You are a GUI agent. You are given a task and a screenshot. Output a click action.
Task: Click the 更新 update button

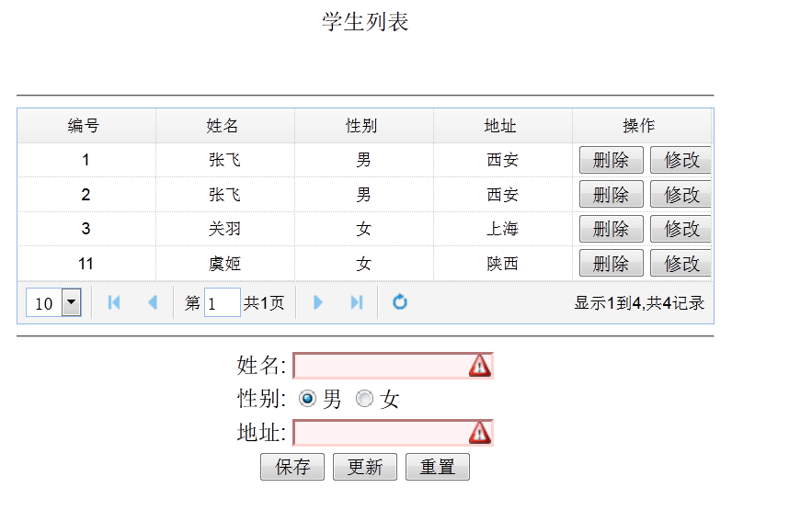(x=365, y=467)
